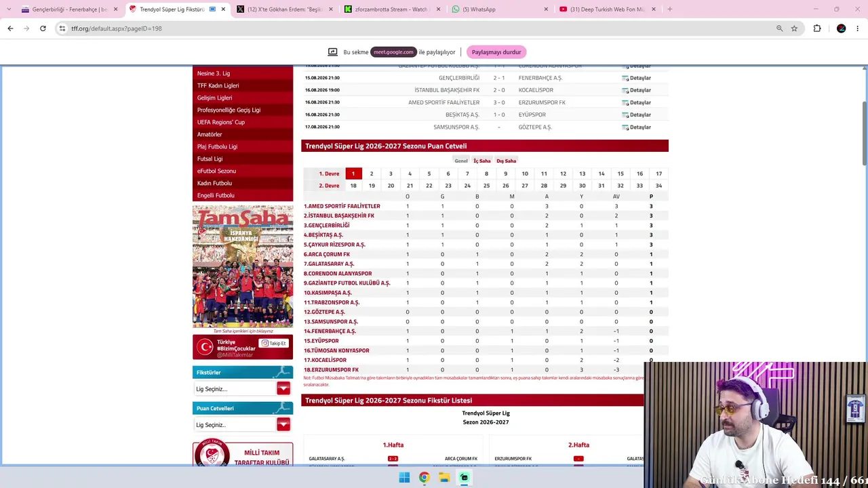The image size is (868, 488).
Task: Select 2. Devre standings
Action: tap(329, 186)
